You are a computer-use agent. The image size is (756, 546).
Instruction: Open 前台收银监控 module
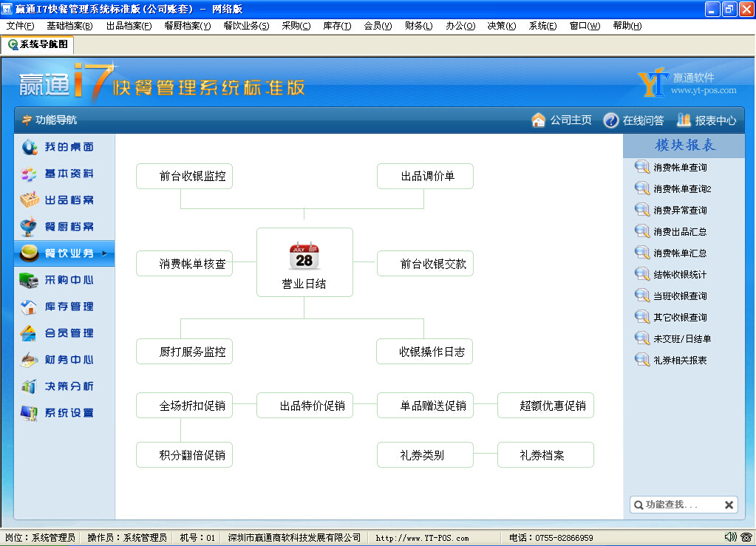tap(184, 177)
